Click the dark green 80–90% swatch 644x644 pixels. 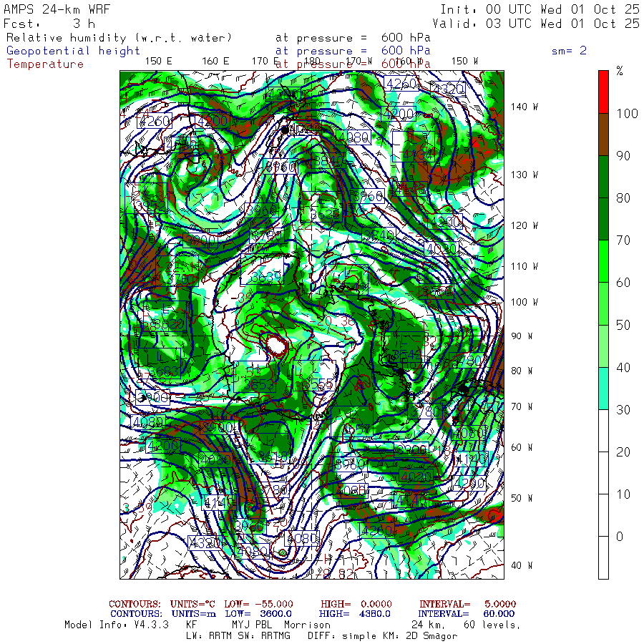click(603, 177)
